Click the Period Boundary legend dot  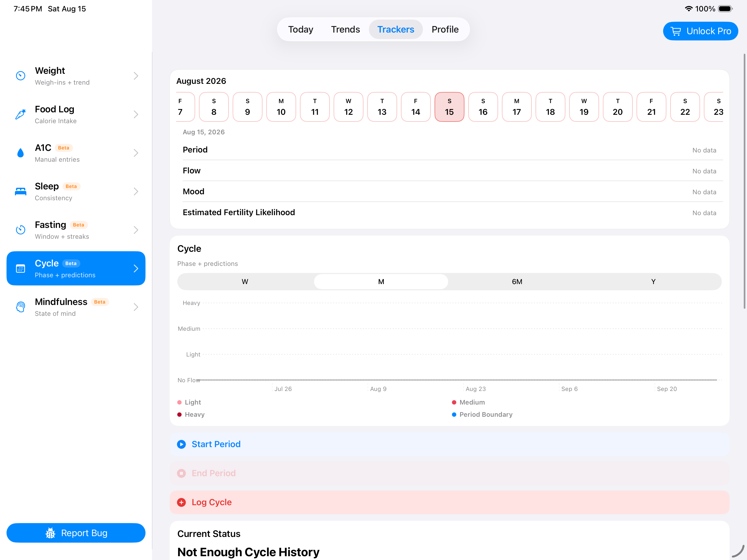click(454, 415)
